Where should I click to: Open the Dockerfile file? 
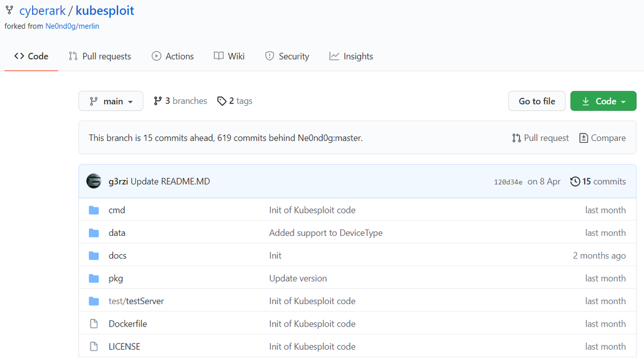tap(128, 324)
